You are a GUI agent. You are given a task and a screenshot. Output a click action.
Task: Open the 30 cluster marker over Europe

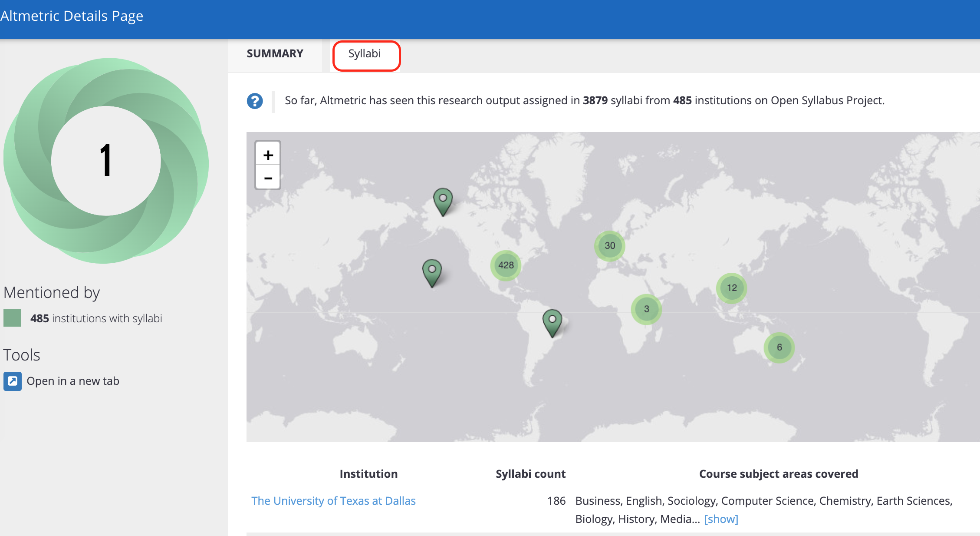(x=610, y=245)
